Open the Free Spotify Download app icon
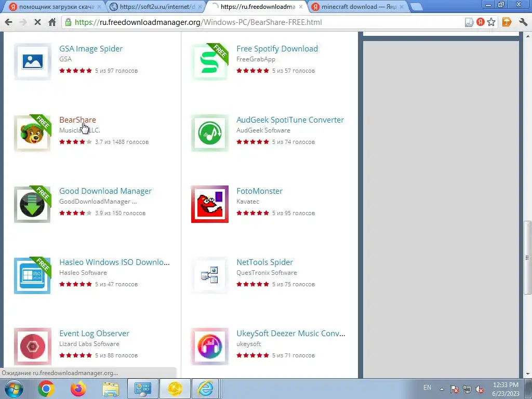This screenshot has height=399, width=532. click(210, 61)
